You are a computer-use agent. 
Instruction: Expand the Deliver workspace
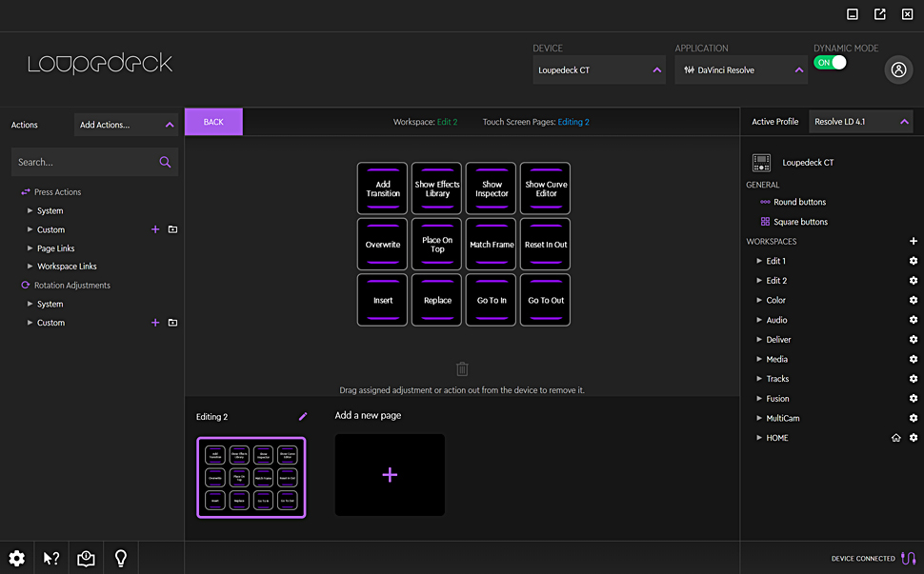pyautogui.click(x=759, y=340)
